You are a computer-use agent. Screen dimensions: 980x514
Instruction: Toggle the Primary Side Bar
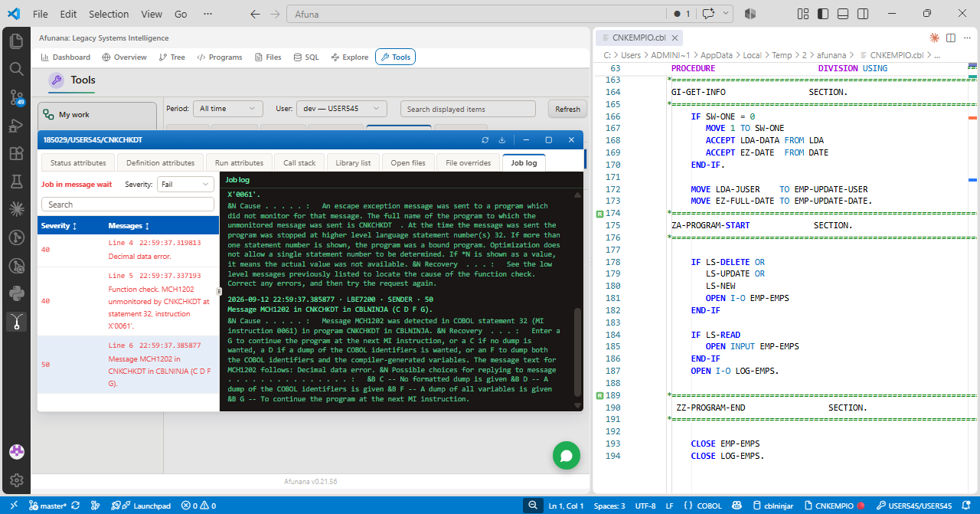[823, 14]
